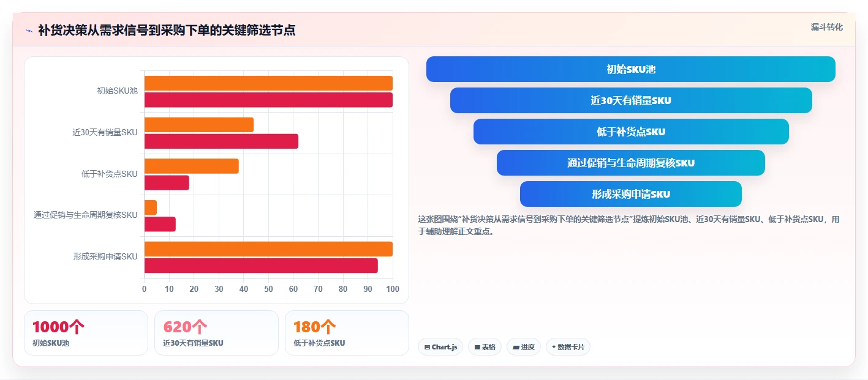
Task: Select the 初始SKU池 funnel stage
Action: click(x=631, y=69)
